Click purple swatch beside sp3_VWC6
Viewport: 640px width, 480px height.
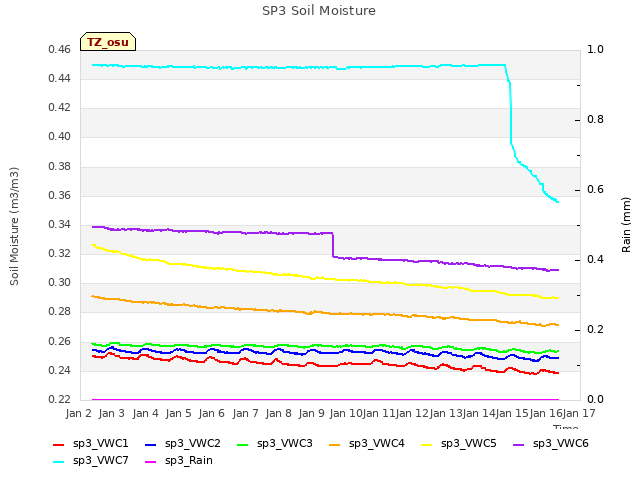[519, 445]
